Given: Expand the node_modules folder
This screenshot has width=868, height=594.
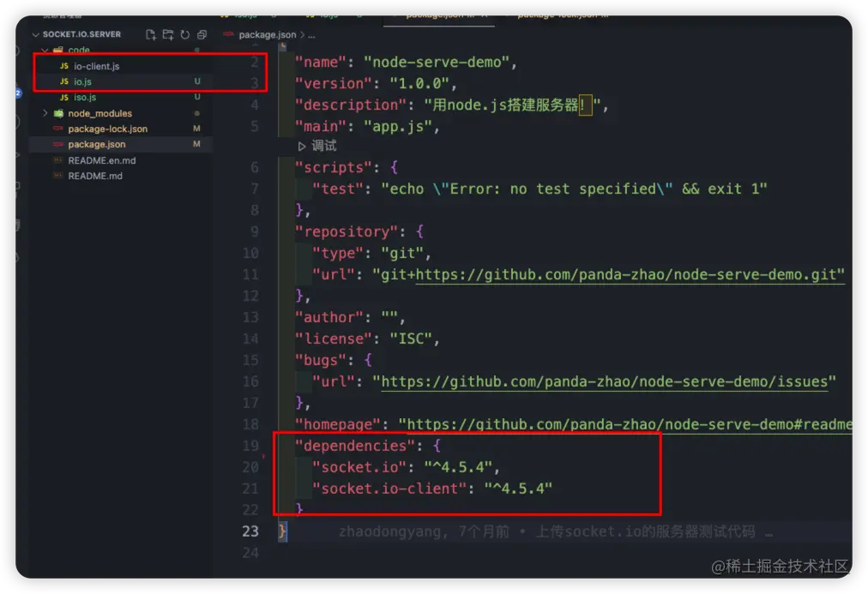Looking at the screenshot, I should pyautogui.click(x=45, y=112).
